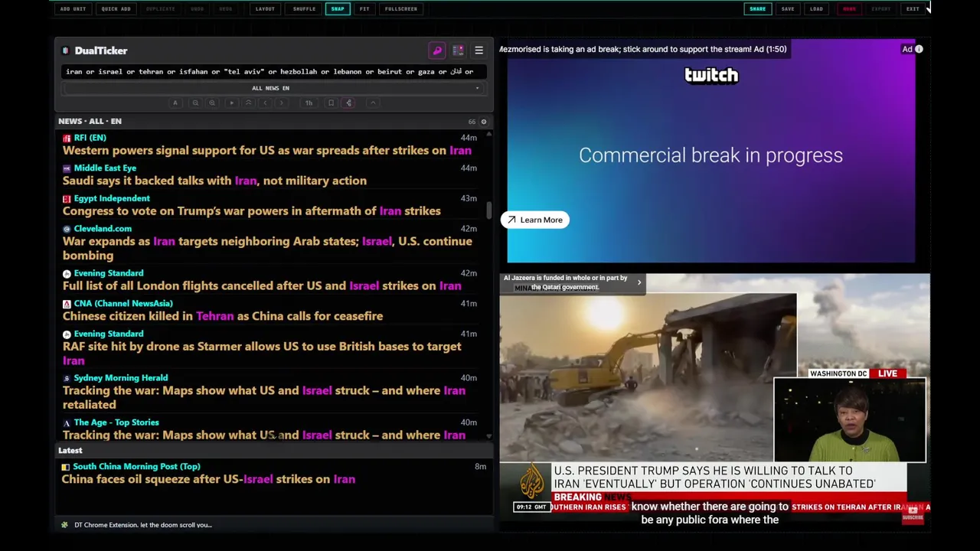This screenshot has width=980, height=551.
Task: Click the SHARE button in top toolbar
Action: pyautogui.click(x=757, y=9)
